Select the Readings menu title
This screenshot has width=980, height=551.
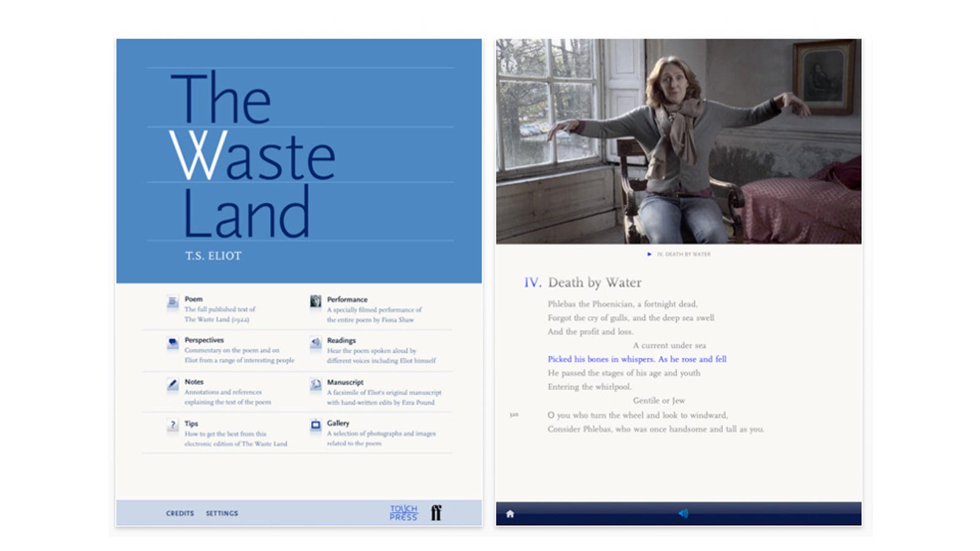(x=341, y=340)
